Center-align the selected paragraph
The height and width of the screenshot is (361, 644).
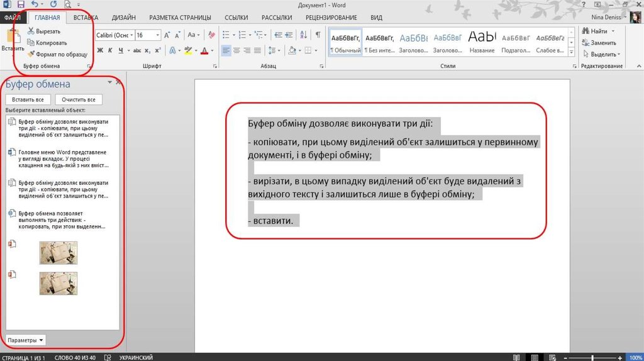pyautogui.click(x=237, y=51)
